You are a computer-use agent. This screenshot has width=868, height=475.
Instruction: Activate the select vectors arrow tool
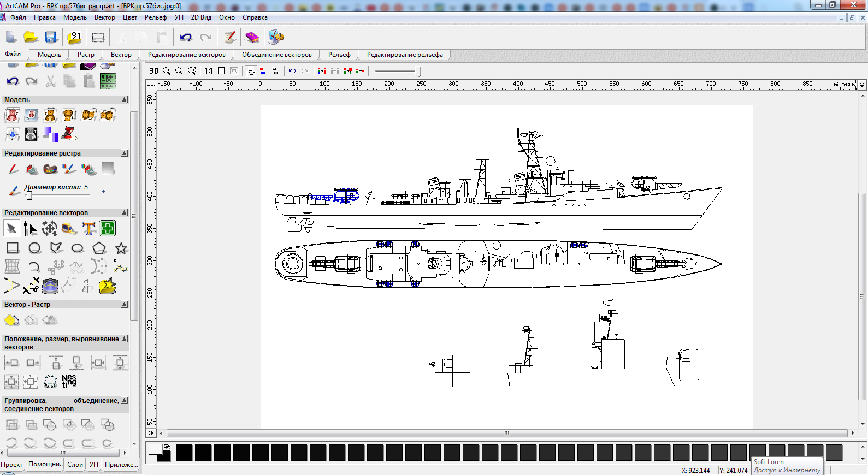(11, 229)
